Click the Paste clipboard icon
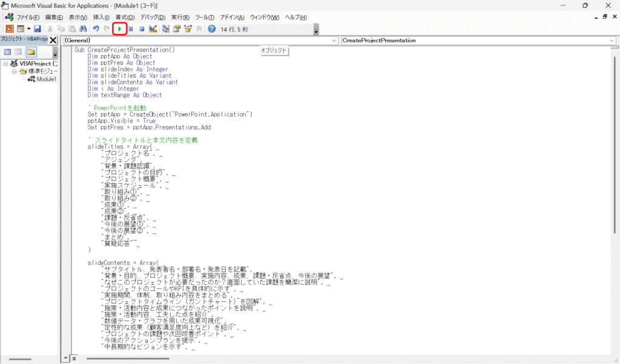This screenshot has width=620, height=364. click(72, 29)
